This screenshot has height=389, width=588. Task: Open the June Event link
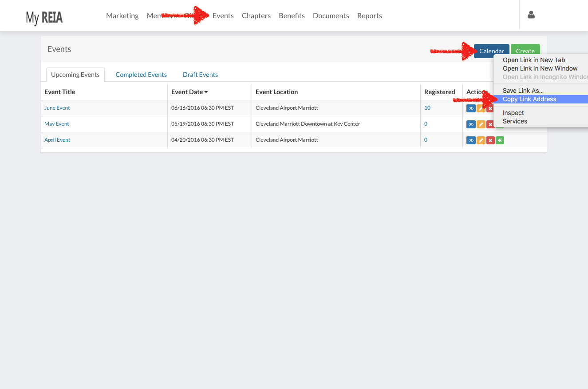pos(57,108)
